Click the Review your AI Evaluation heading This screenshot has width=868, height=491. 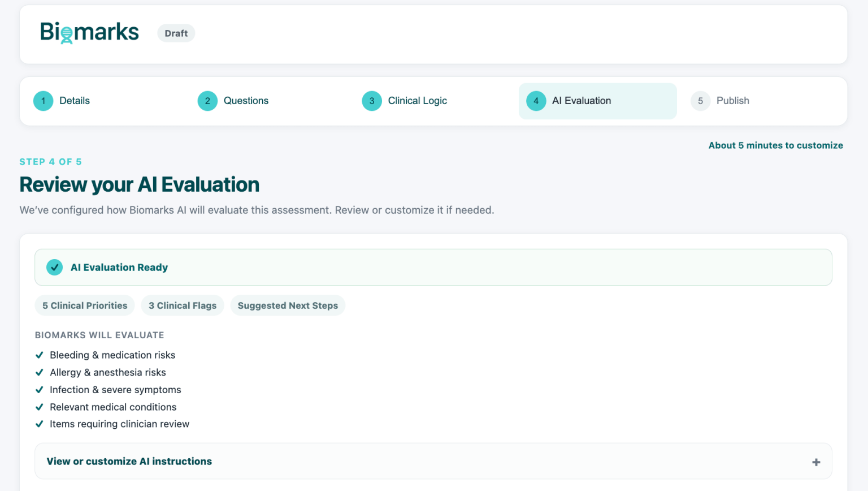(x=140, y=184)
